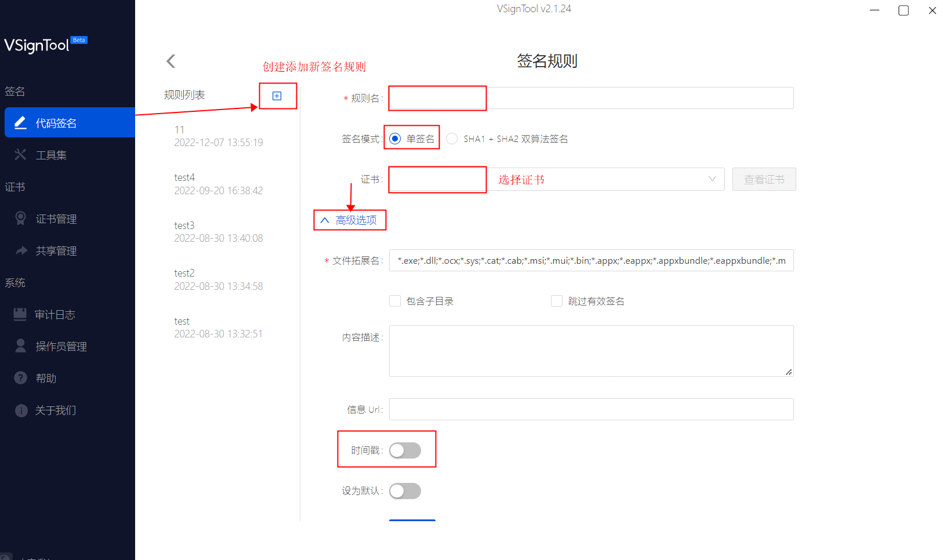Open 代码签名 in the sidebar

click(70, 123)
